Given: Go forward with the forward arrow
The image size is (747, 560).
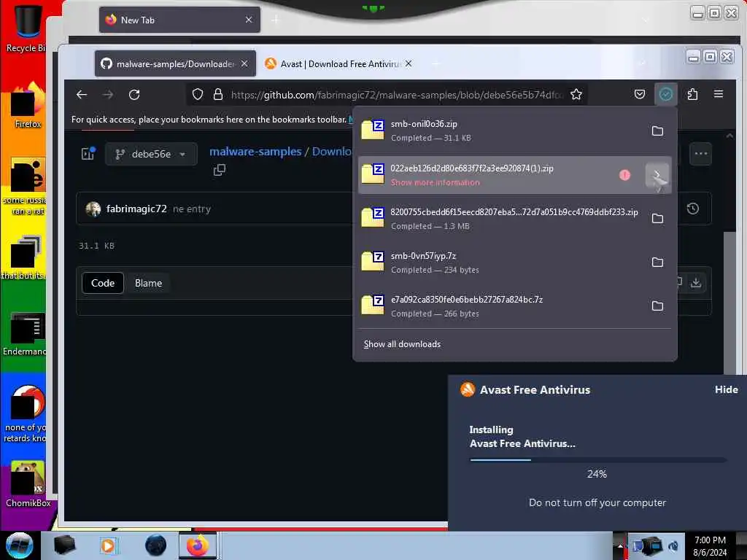Looking at the screenshot, I should (108, 95).
